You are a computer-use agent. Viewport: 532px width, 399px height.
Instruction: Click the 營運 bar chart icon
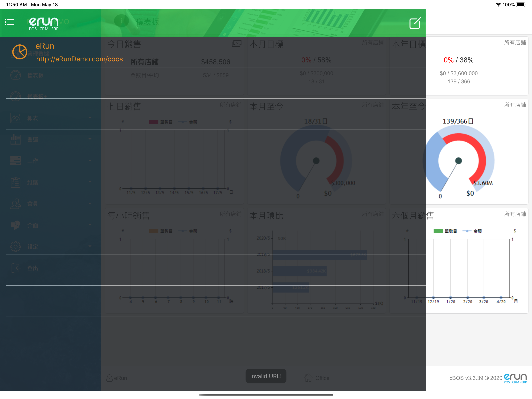coord(16,139)
